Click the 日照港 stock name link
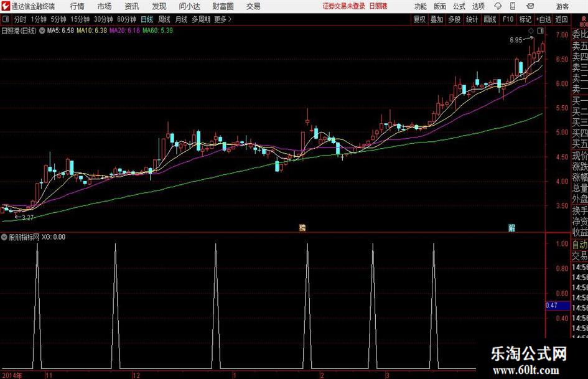The width and height of the screenshot is (588, 379). (x=378, y=6)
